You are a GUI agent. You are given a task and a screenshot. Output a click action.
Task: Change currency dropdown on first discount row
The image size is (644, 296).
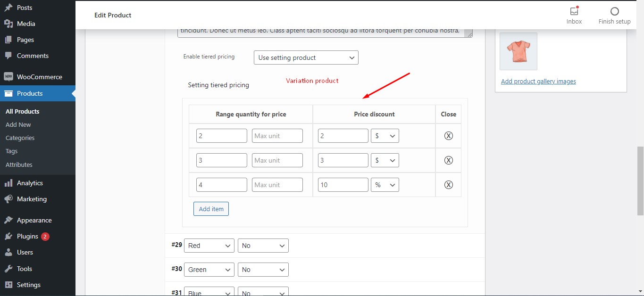click(x=385, y=135)
